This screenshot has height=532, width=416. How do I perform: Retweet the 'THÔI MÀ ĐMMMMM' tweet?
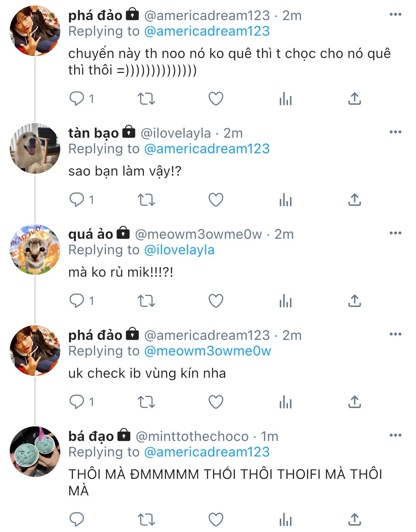tap(146, 520)
